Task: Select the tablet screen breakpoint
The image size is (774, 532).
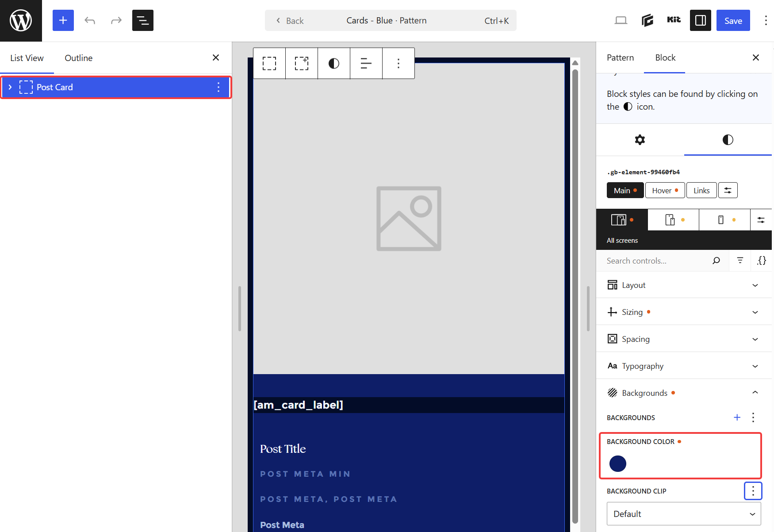Action: point(673,220)
